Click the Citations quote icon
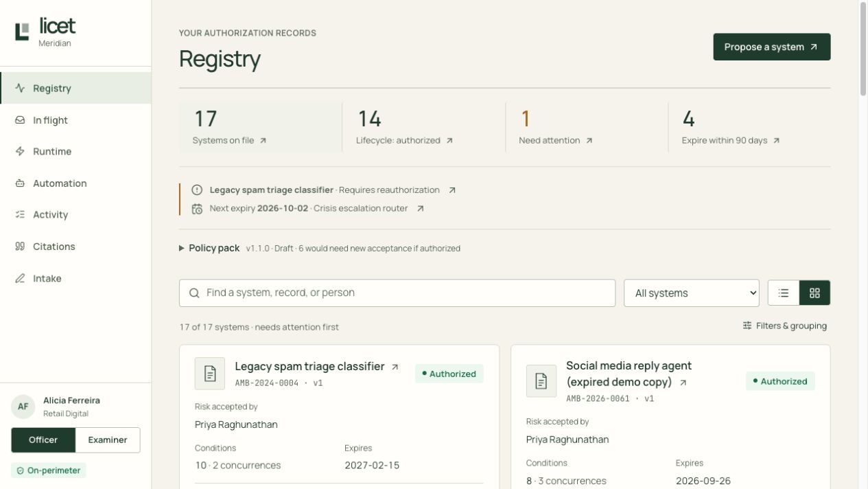 [20, 247]
